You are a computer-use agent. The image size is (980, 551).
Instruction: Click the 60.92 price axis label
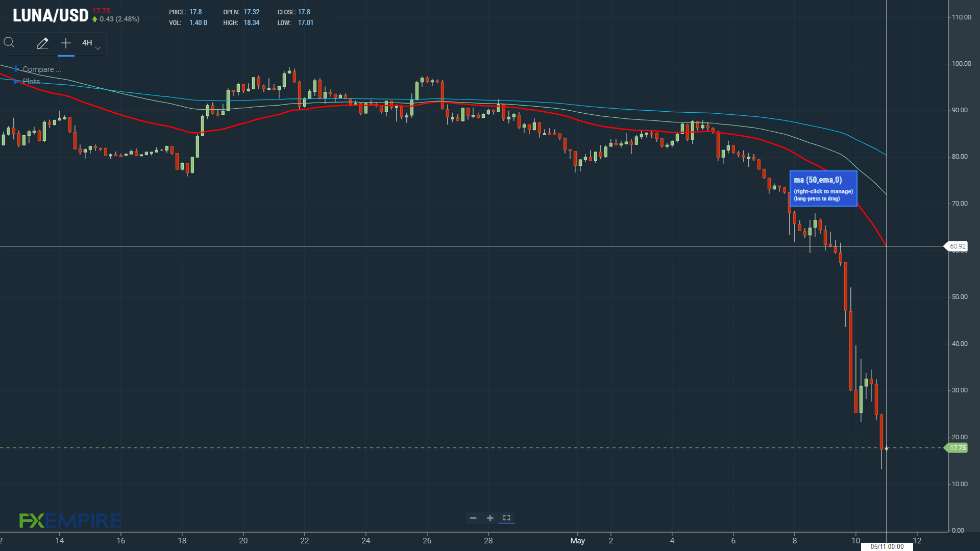click(957, 246)
